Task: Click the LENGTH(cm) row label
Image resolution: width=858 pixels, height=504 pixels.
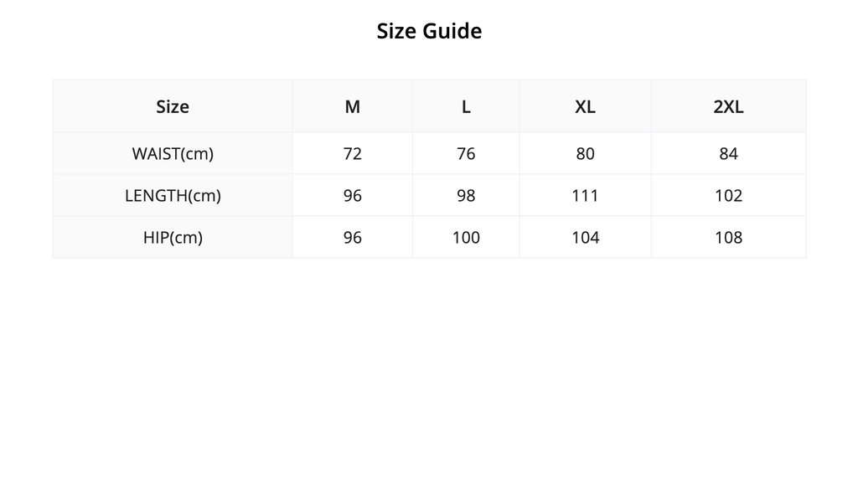Action: click(173, 196)
